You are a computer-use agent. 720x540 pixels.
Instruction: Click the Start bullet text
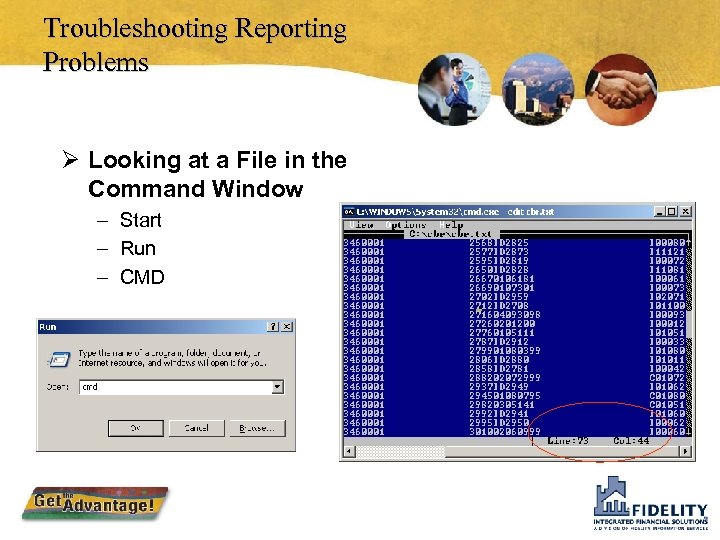tap(141, 220)
